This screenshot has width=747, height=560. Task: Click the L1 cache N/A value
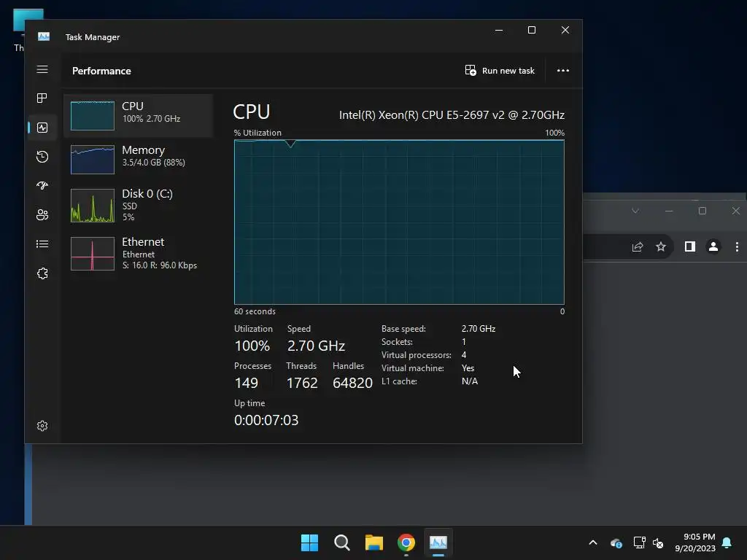click(x=469, y=381)
